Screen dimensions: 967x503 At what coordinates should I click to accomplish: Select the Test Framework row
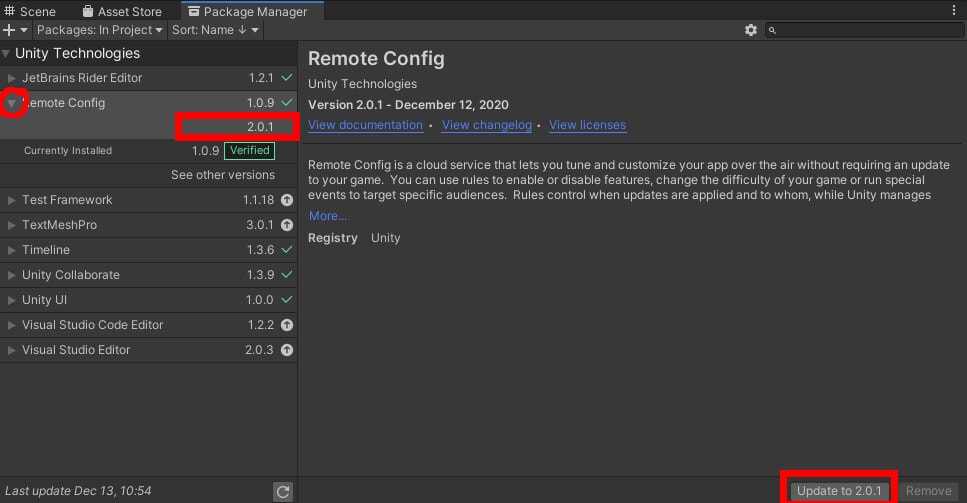coord(149,200)
